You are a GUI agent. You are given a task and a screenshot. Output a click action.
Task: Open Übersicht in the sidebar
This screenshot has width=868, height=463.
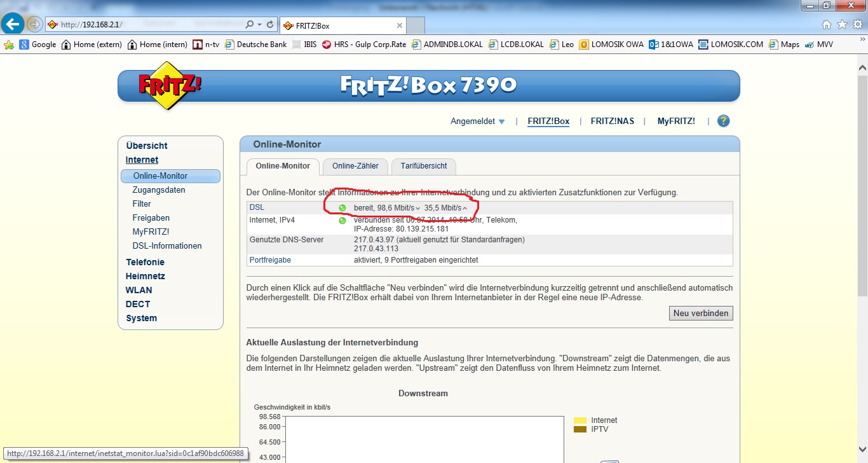click(x=147, y=146)
